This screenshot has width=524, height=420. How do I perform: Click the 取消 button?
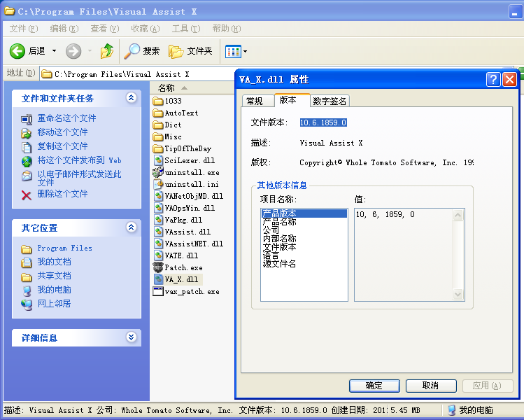coord(431,386)
